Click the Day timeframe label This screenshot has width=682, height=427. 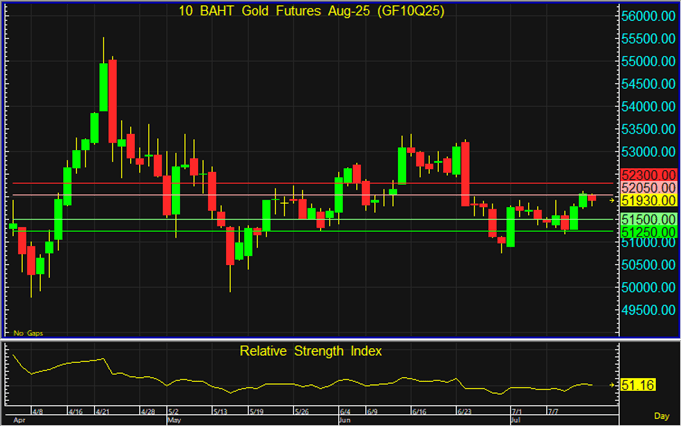[x=662, y=414]
